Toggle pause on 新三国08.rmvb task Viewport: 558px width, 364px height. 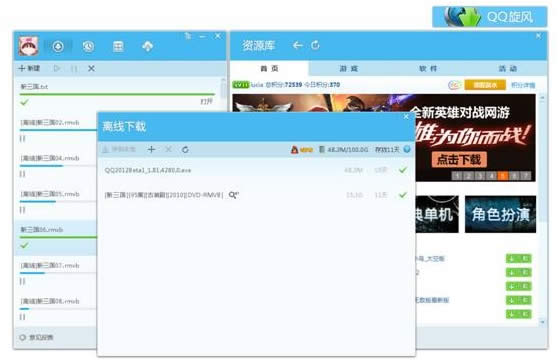coord(22,317)
